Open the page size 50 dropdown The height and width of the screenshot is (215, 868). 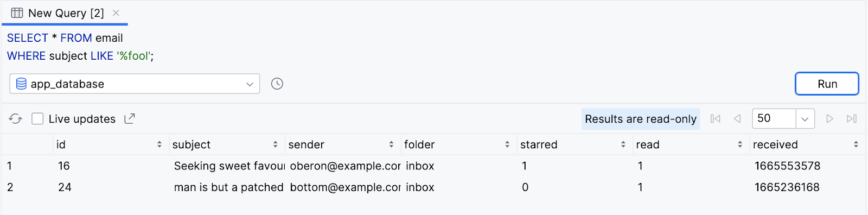[805, 118]
